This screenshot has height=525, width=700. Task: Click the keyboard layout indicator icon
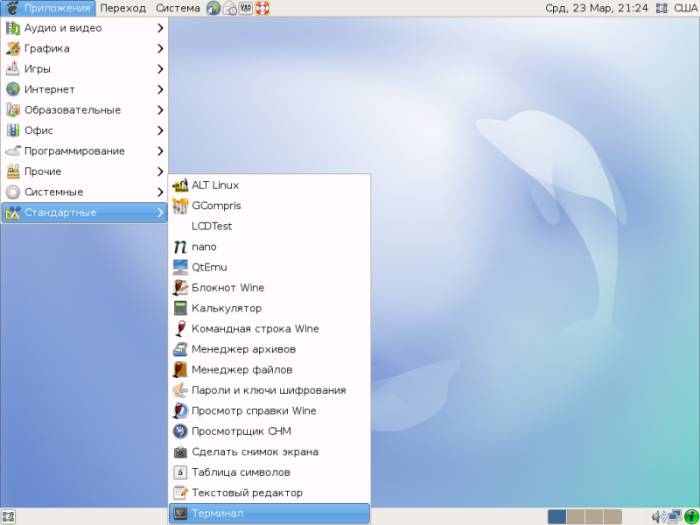(x=662, y=8)
